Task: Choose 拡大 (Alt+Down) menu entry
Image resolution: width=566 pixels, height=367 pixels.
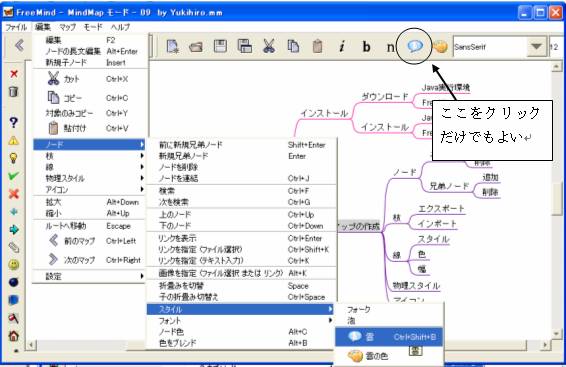Action: click(89, 202)
